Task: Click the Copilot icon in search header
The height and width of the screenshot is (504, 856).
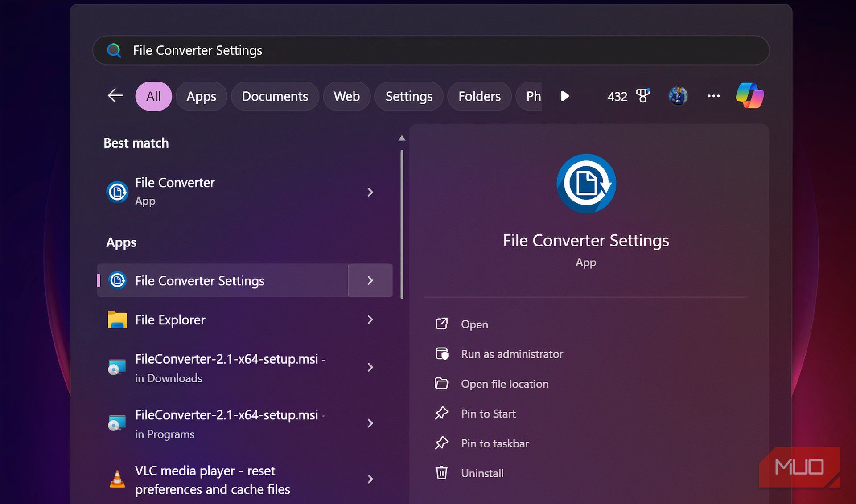Action: (749, 96)
